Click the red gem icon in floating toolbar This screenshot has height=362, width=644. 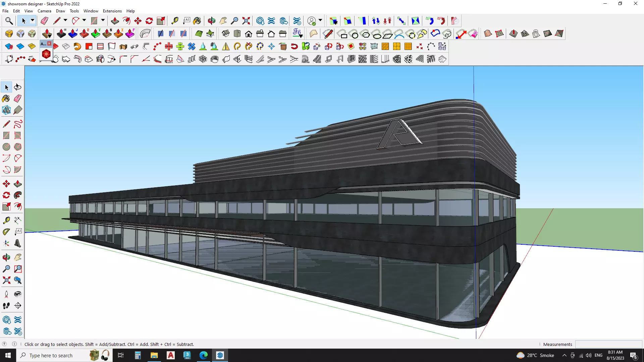pyautogui.click(x=46, y=54)
